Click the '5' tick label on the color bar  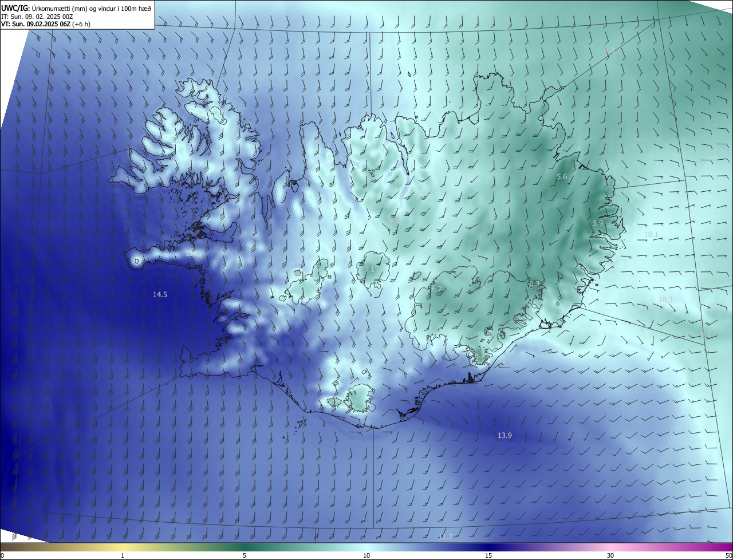tap(245, 556)
